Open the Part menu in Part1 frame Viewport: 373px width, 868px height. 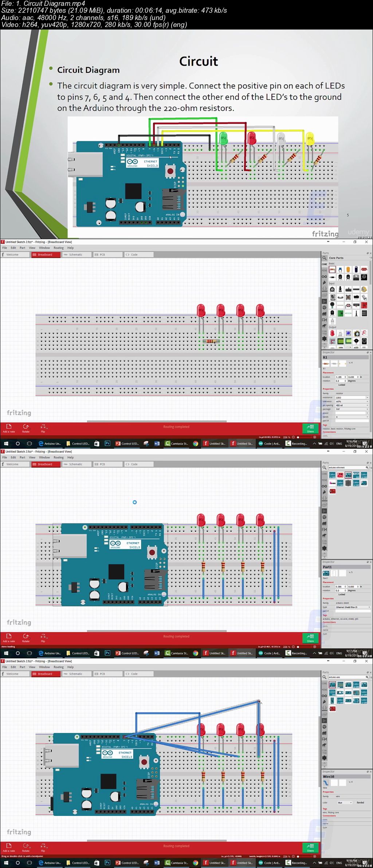pos(22,458)
